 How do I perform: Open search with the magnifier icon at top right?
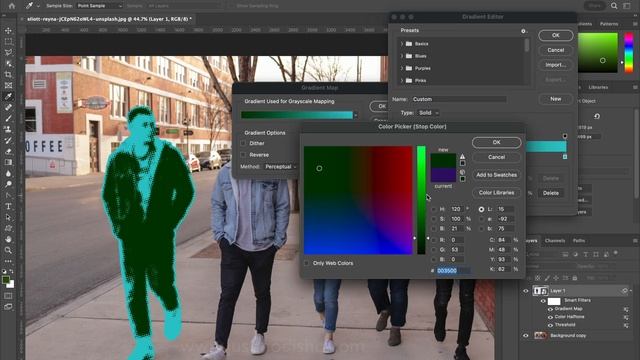tap(614, 6)
